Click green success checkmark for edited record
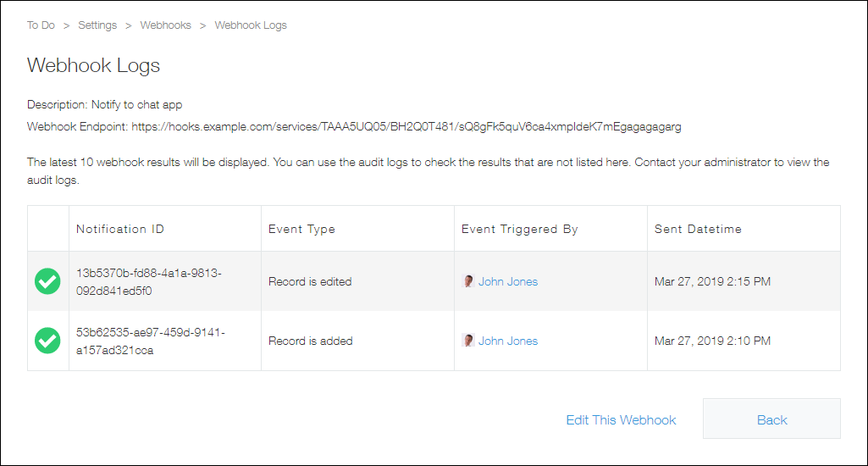Image resolution: width=868 pixels, height=466 pixels. click(47, 281)
